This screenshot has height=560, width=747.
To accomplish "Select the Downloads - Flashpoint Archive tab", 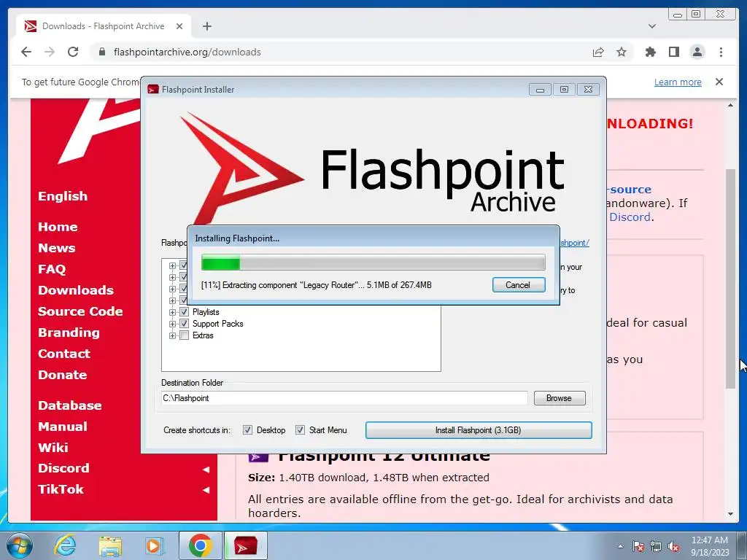I will (104, 26).
